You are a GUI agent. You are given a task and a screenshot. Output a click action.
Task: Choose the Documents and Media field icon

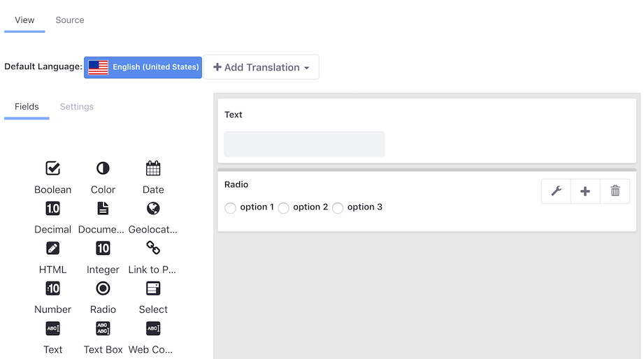click(103, 208)
